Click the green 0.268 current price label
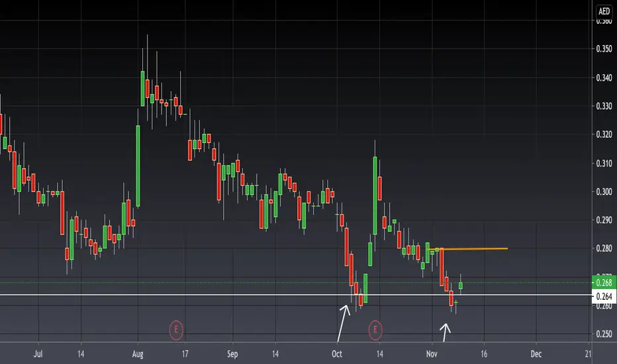Image resolution: width=617 pixels, height=364 pixels. click(604, 283)
